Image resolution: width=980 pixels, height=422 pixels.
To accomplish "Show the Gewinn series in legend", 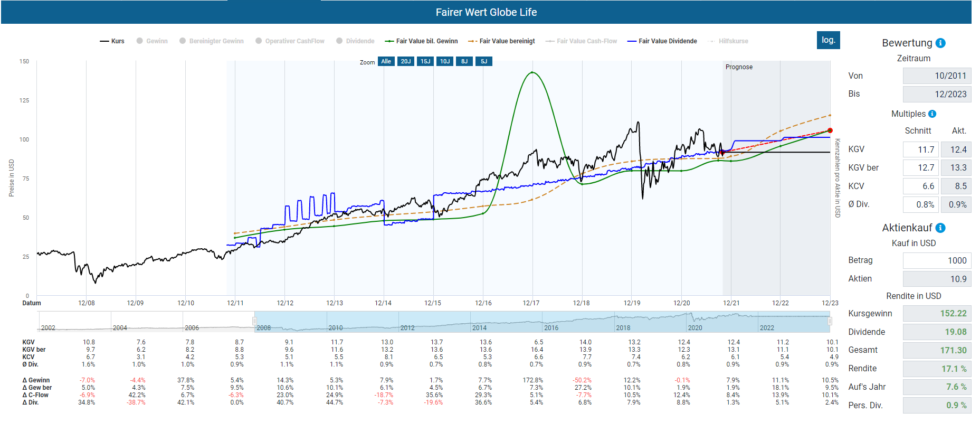I will (152, 41).
